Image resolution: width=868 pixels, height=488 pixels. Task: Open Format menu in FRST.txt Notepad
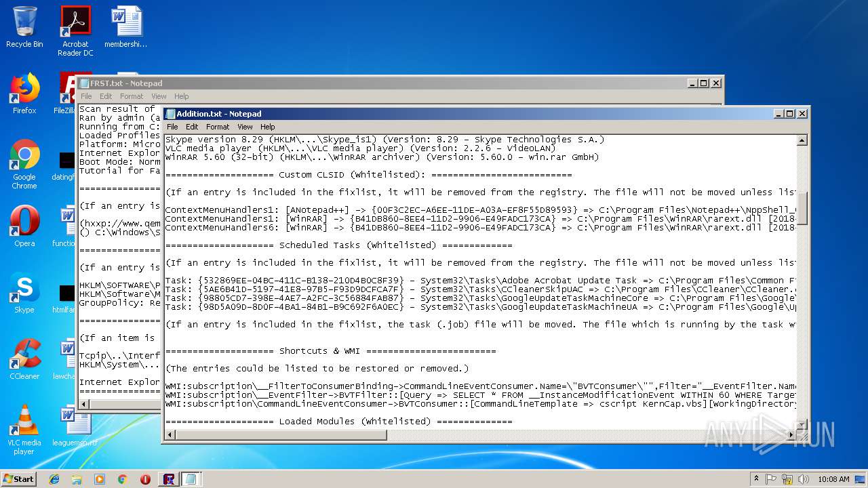pyautogui.click(x=132, y=96)
